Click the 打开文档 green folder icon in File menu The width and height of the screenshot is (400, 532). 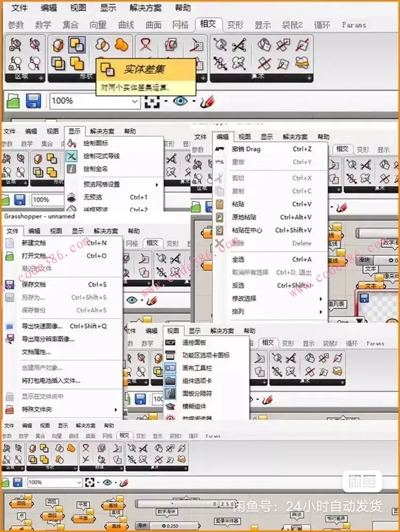(x=10, y=256)
